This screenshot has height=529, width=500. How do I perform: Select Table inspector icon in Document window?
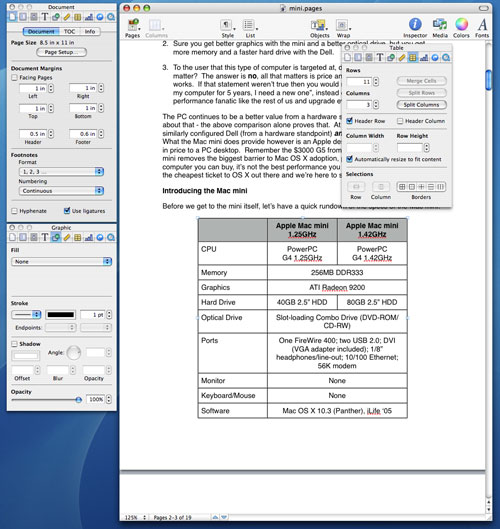tap(78, 17)
